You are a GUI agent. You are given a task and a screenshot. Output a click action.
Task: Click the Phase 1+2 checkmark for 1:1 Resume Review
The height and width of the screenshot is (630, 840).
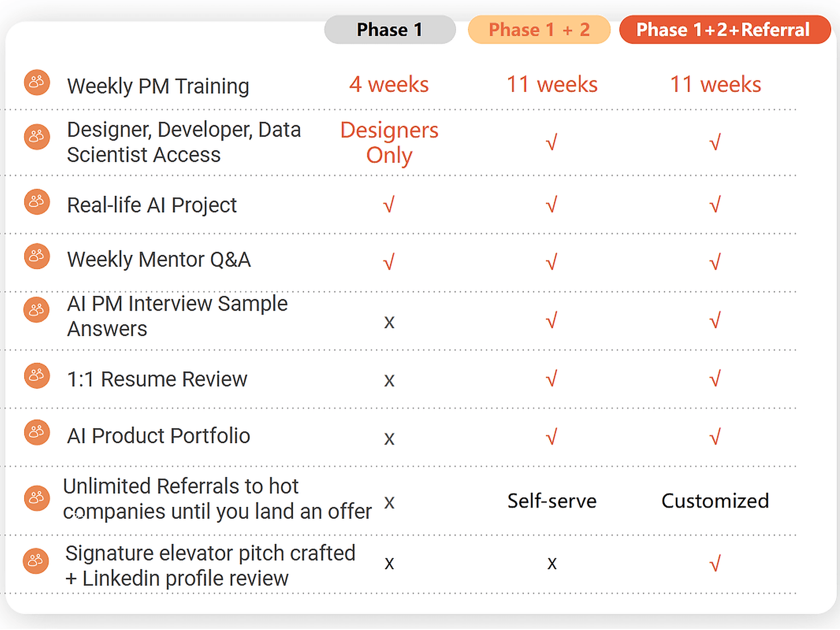(x=552, y=378)
